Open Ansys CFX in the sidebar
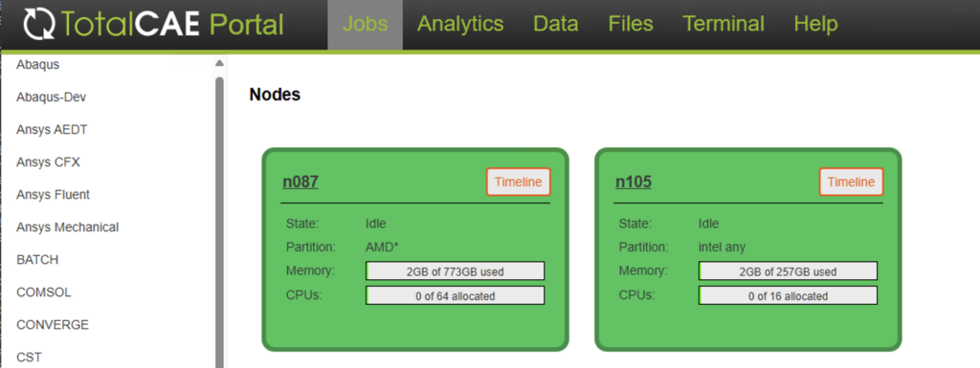 point(48,162)
